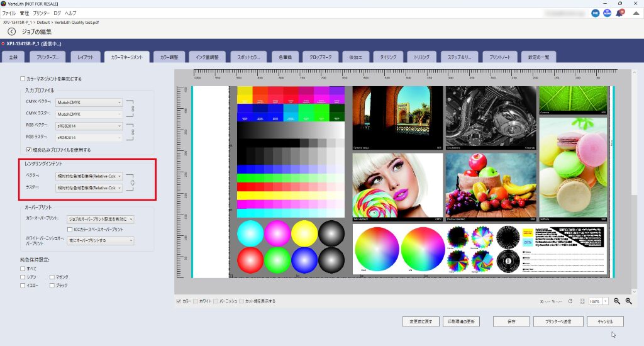Click the back arrow beside ジョブの編集

11,31
